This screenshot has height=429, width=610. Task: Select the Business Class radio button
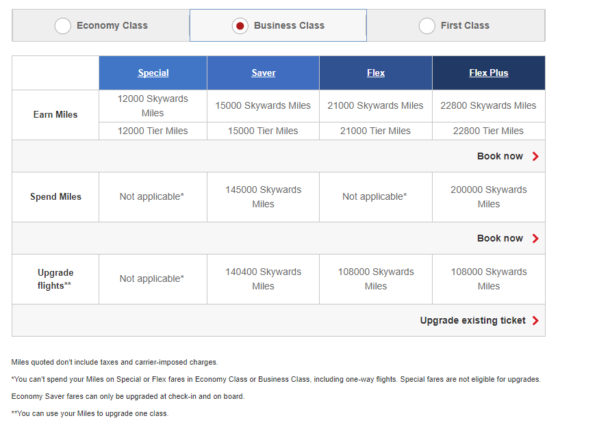tap(240, 26)
